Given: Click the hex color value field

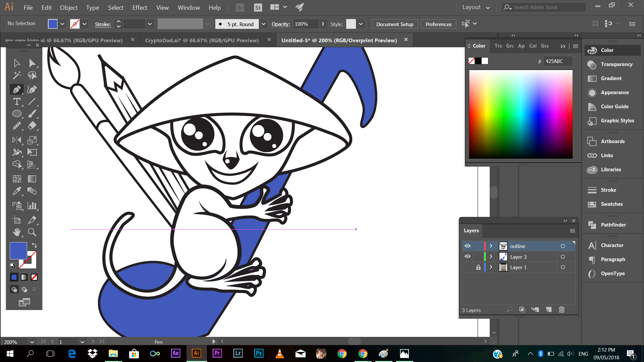Looking at the screenshot, I should pos(557,61).
